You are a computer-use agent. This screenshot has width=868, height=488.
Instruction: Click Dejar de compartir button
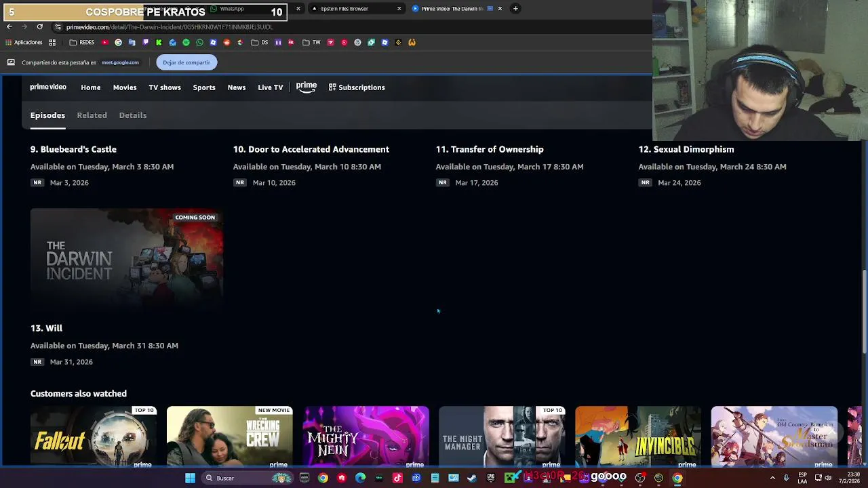pos(186,62)
